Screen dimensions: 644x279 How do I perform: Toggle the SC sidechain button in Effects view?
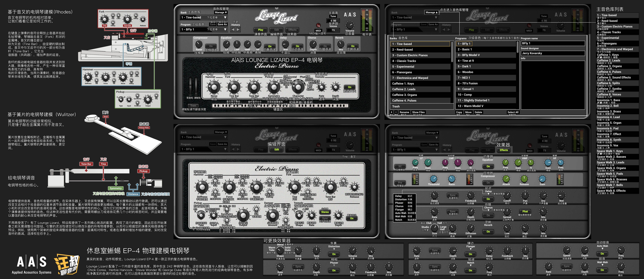(x=400, y=166)
